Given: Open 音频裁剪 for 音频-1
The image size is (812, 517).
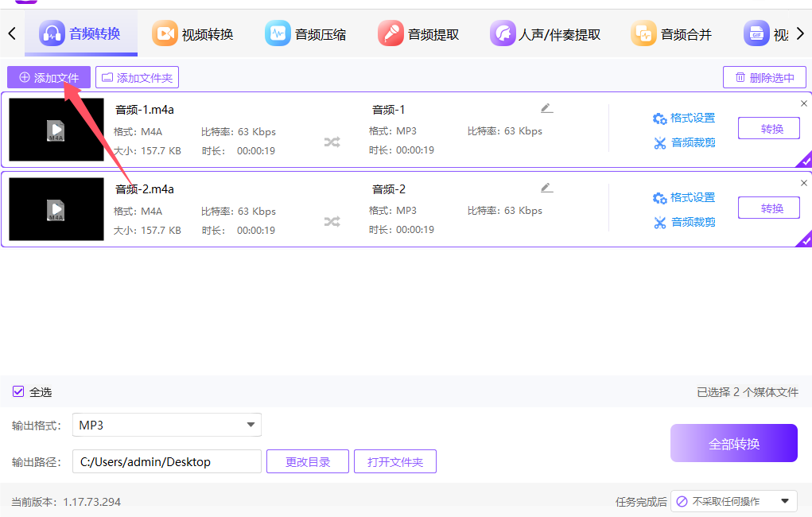Looking at the screenshot, I should click(684, 142).
